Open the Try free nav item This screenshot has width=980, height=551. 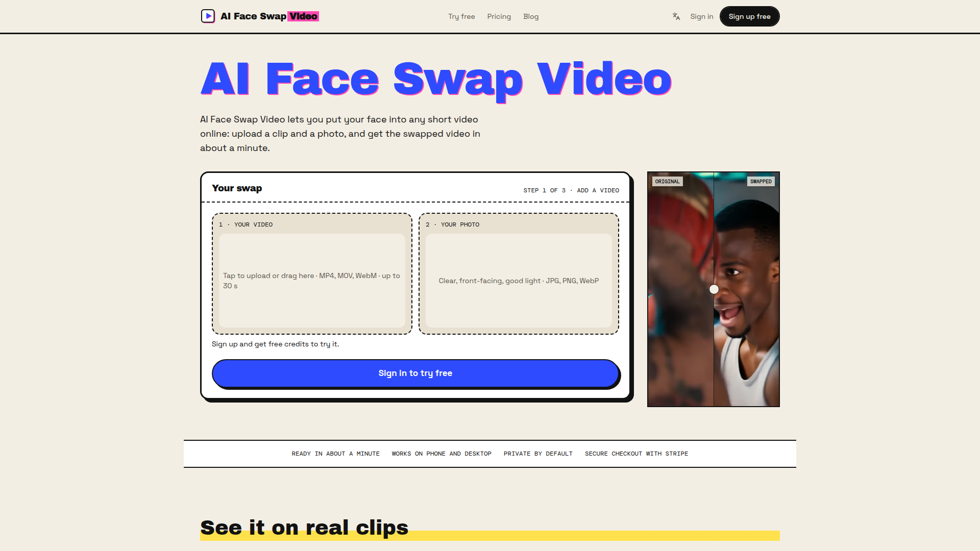tap(461, 16)
